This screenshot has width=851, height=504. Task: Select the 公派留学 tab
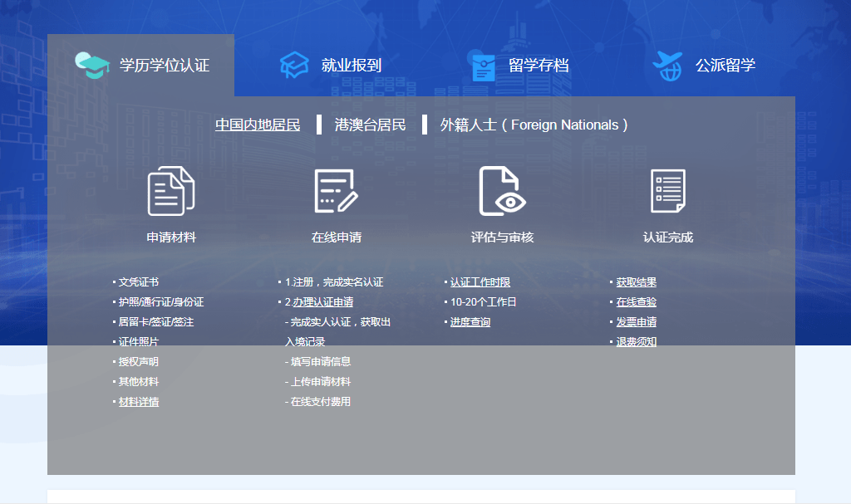point(726,66)
